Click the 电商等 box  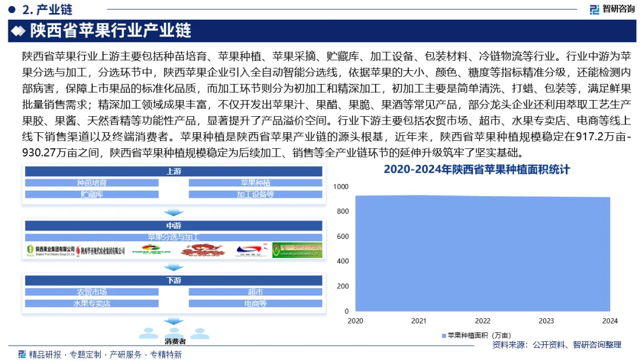pyautogui.click(x=255, y=304)
